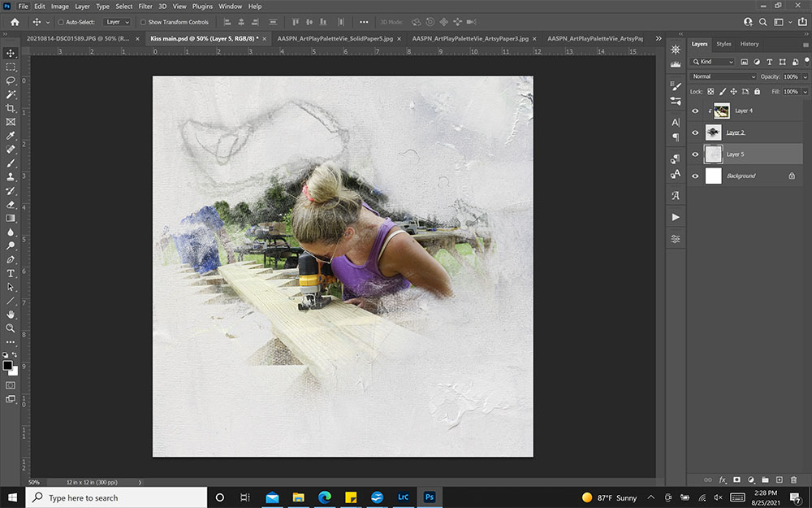812x508 pixels.
Task: Toggle lock all padlock icon
Action: [757, 92]
